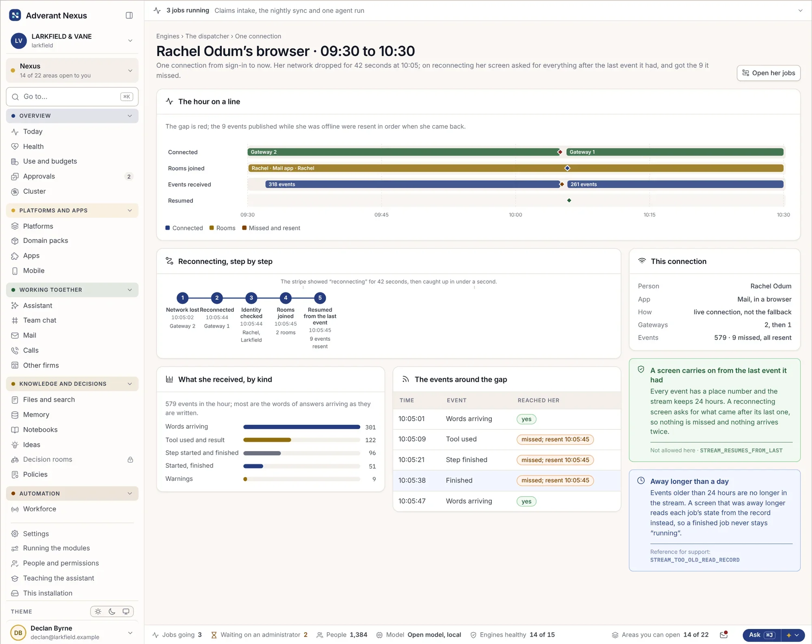Focus the Go to search field

click(x=72, y=97)
